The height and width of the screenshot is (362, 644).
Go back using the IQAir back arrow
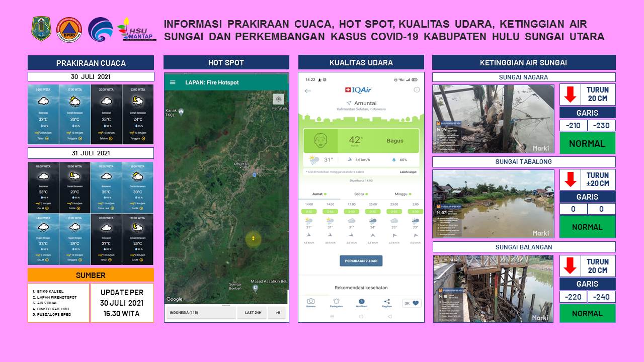click(308, 91)
